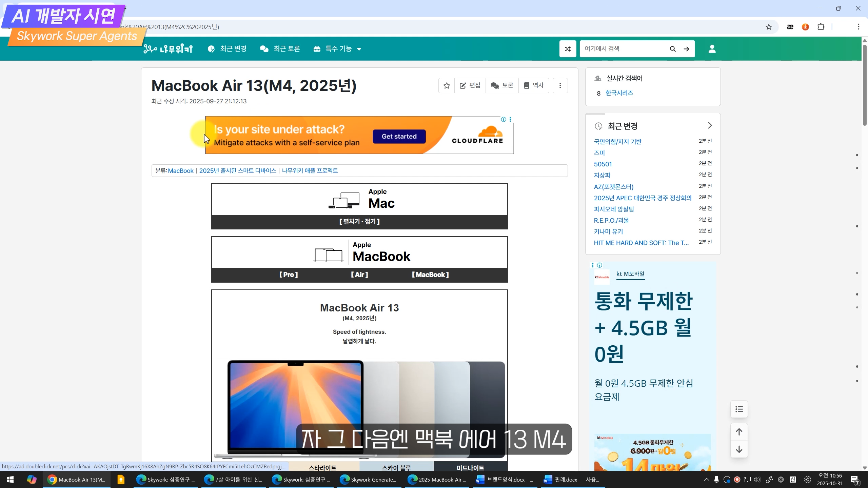This screenshot has width=868, height=488.
Task: Click the orange download extension icon
Action: tap(805, 27)
